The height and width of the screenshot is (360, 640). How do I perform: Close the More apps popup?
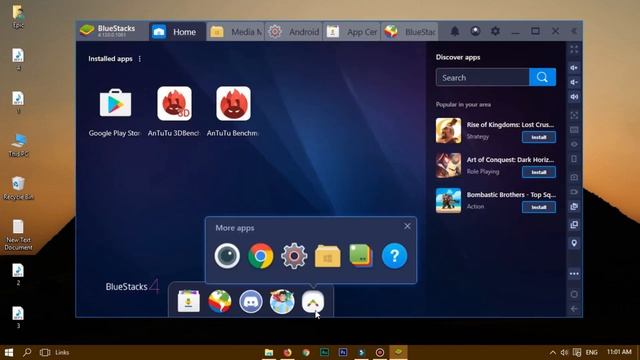pyautogui.click(x=407, y=226)
